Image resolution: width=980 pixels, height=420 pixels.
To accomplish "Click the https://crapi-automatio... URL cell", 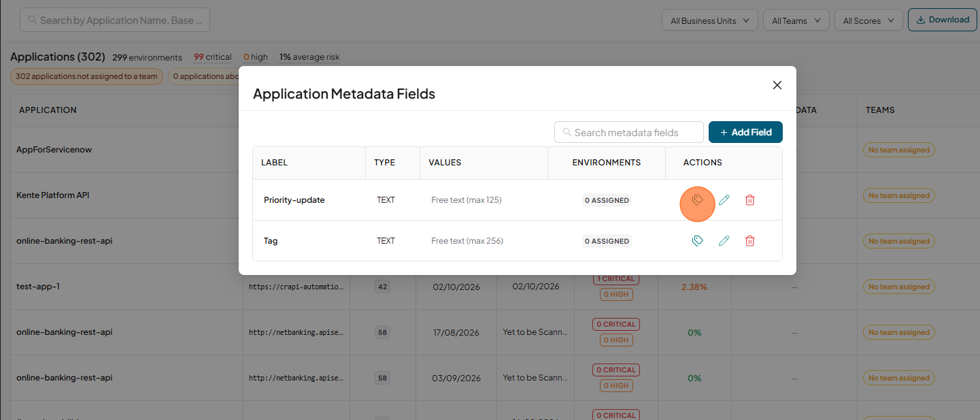I will point(296,287).
